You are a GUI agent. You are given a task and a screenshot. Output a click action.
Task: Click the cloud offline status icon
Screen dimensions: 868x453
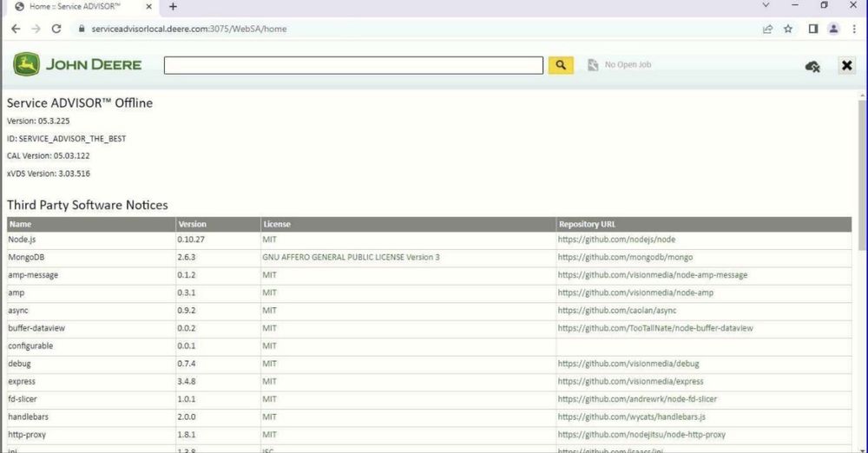(812, 67)
